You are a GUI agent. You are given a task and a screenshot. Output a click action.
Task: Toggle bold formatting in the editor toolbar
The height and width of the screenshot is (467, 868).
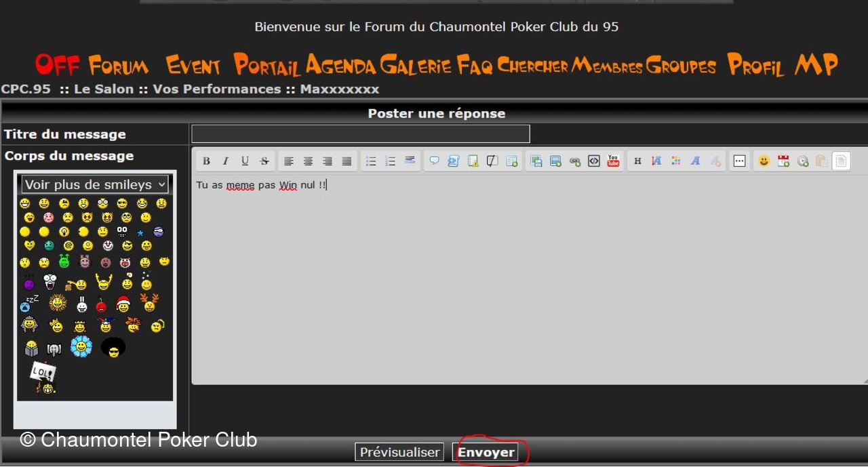[206, 161]
